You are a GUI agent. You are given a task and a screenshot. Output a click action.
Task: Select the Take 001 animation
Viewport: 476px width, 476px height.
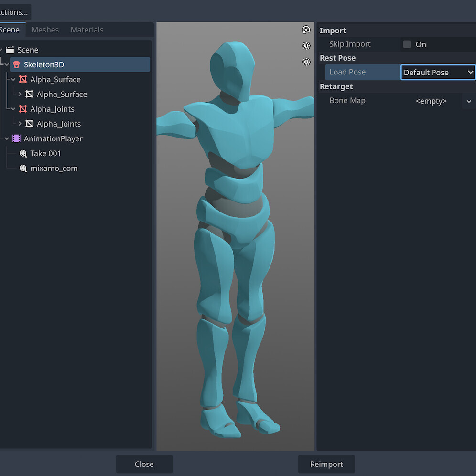(x=45, y=154)
